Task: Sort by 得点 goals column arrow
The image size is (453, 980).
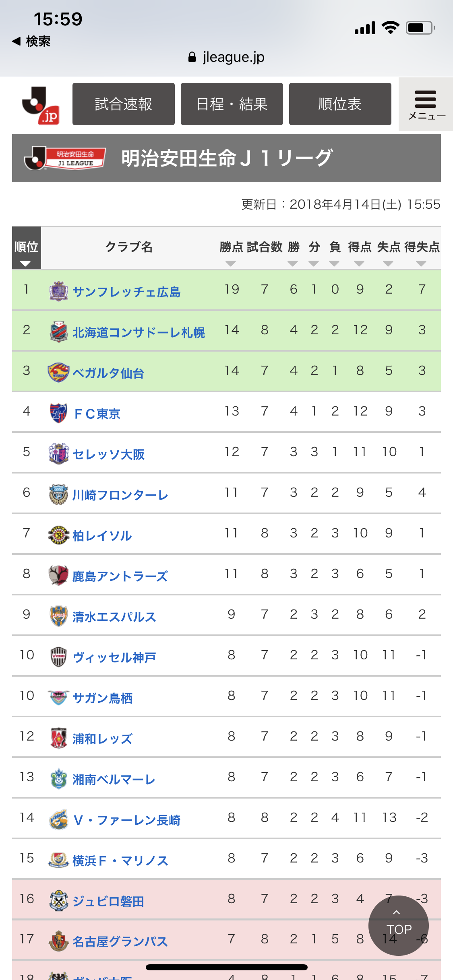Action: pos(359,264)
